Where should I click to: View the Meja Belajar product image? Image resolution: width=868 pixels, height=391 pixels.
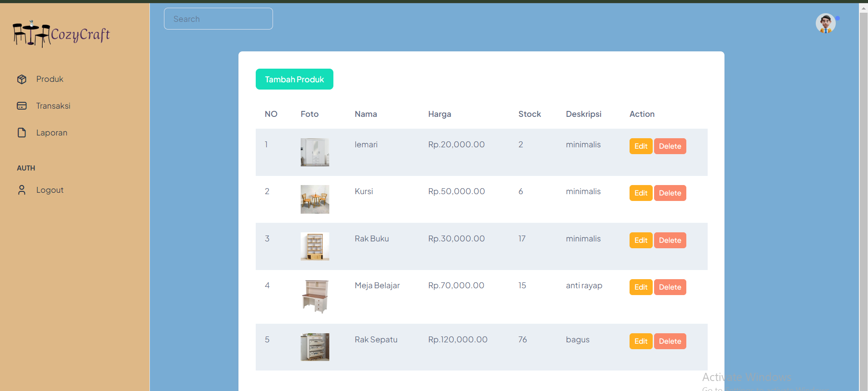(x=315, y=296)
